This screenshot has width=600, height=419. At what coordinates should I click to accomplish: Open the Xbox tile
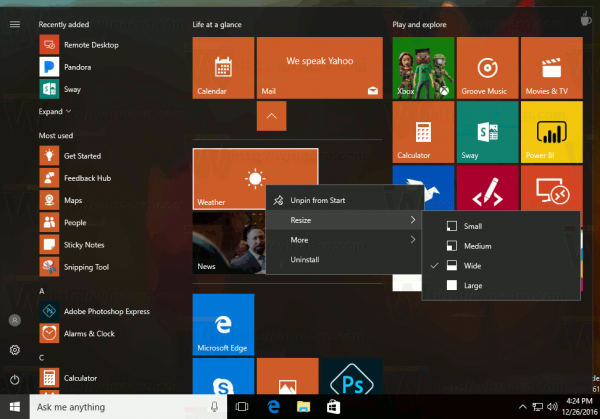(423, 68)
